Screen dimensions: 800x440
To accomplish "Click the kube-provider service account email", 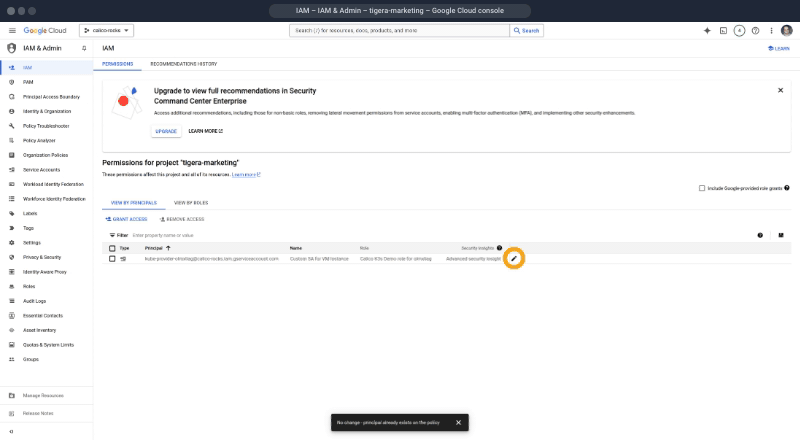I will pos(212,259).
